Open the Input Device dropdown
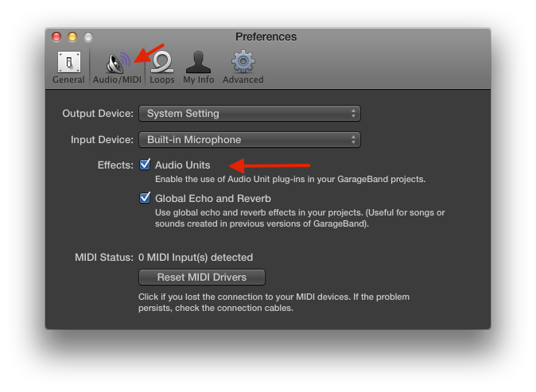Screen dimensions: 536x392 coord(250,140)
